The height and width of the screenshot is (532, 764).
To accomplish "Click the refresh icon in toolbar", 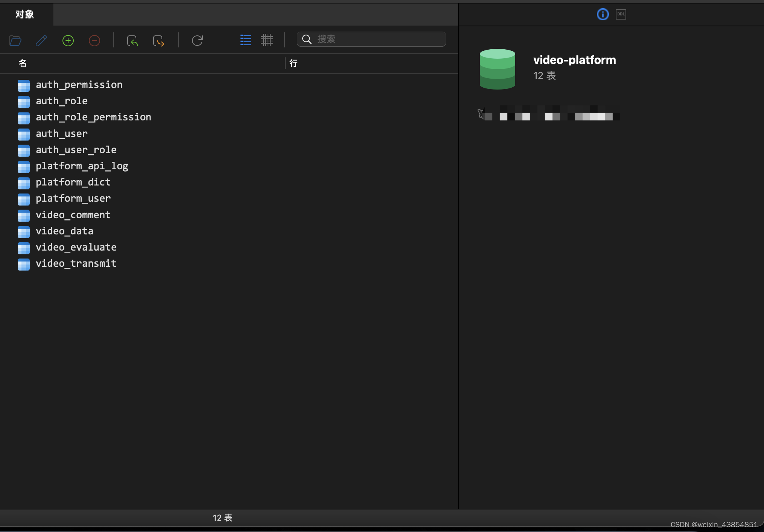I will click(x=197, y=40).
